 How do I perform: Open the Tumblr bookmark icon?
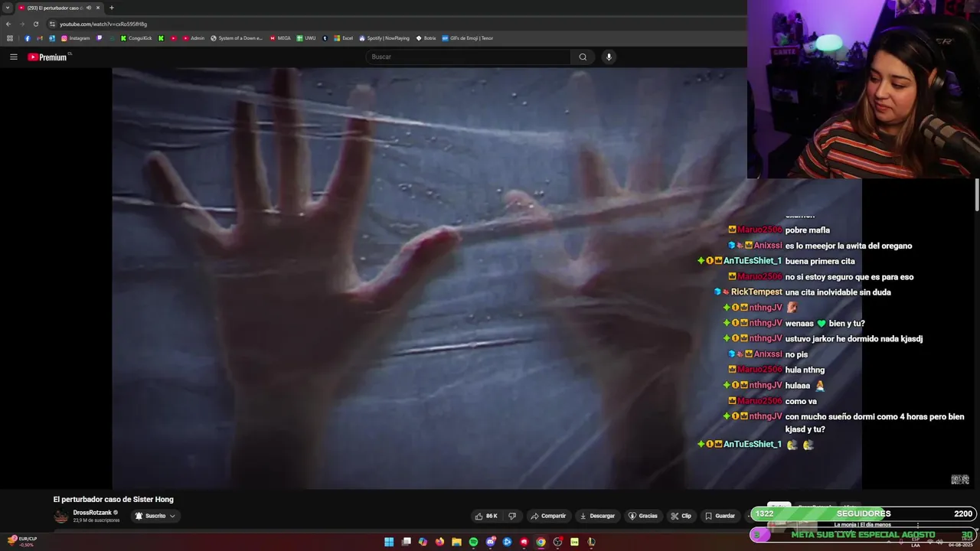325,37
